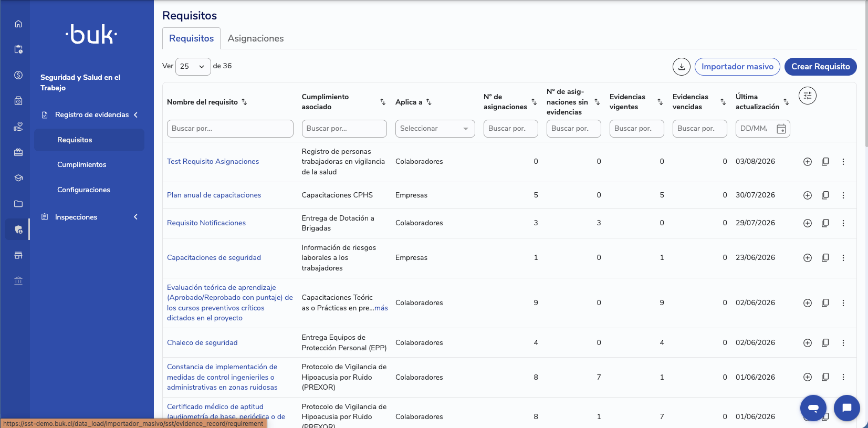The width and height of the screenshot is (868, 428).
Task: Open the Ver 25 rows-per-page dropdown
Action: [193, 67]
